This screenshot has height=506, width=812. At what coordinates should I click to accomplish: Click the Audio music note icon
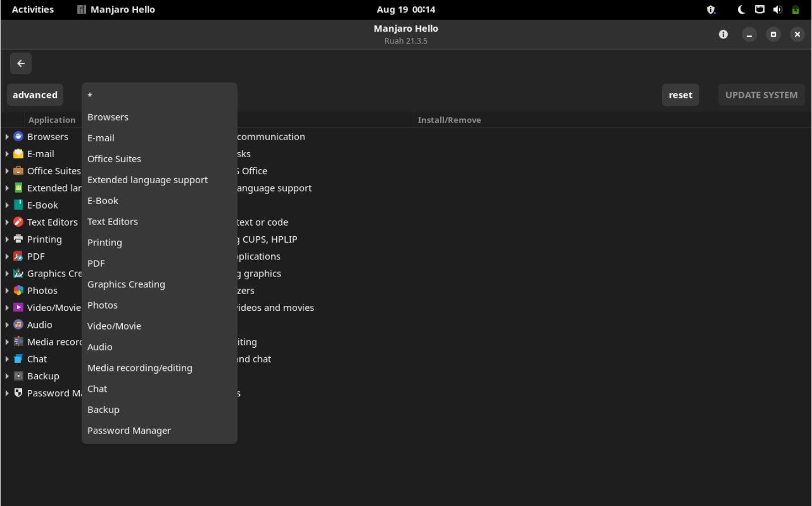[18, 325]
